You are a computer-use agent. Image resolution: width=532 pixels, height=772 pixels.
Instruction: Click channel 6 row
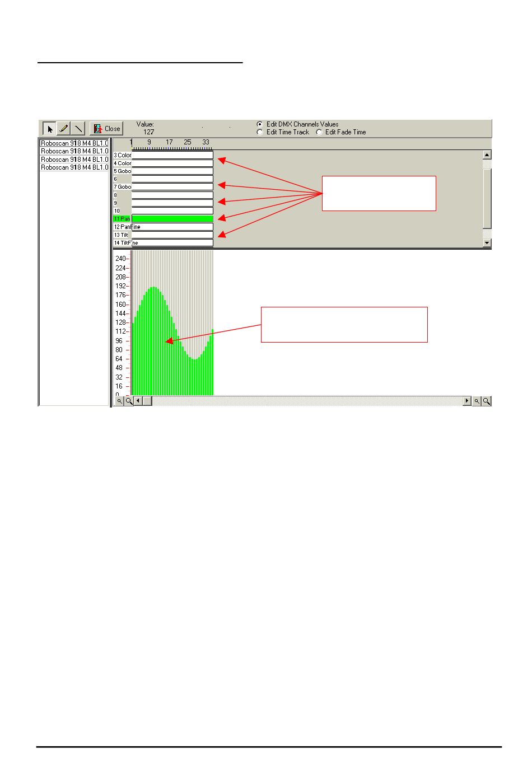coord(163,179)
